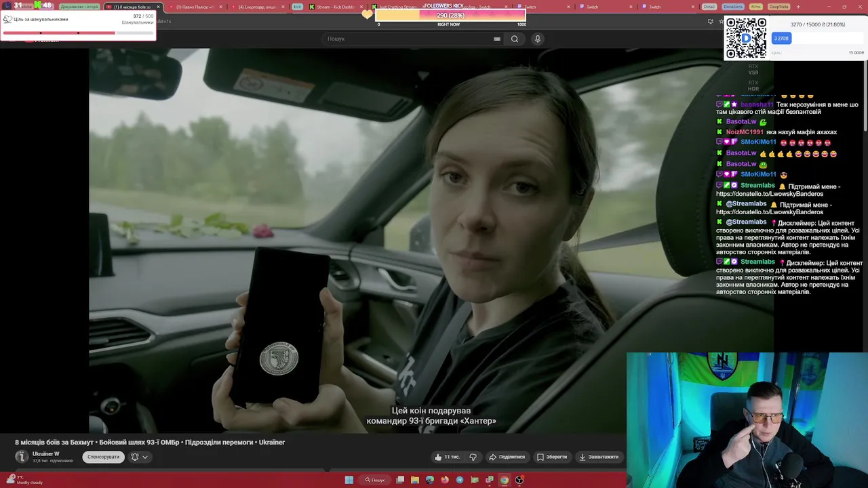This screenshot has width=868, height=488.
Task: Switch to the 'Енергодар' YouTube tab
Action: (x=256, y=7)
